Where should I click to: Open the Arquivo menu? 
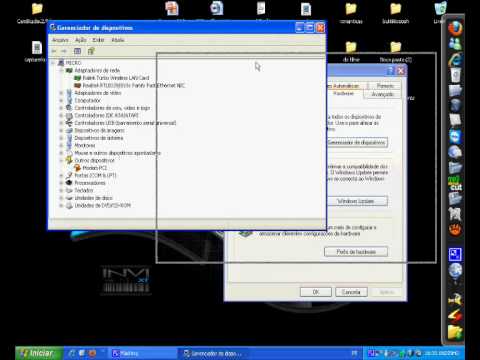pyautogui.click(x=60, y=40)
